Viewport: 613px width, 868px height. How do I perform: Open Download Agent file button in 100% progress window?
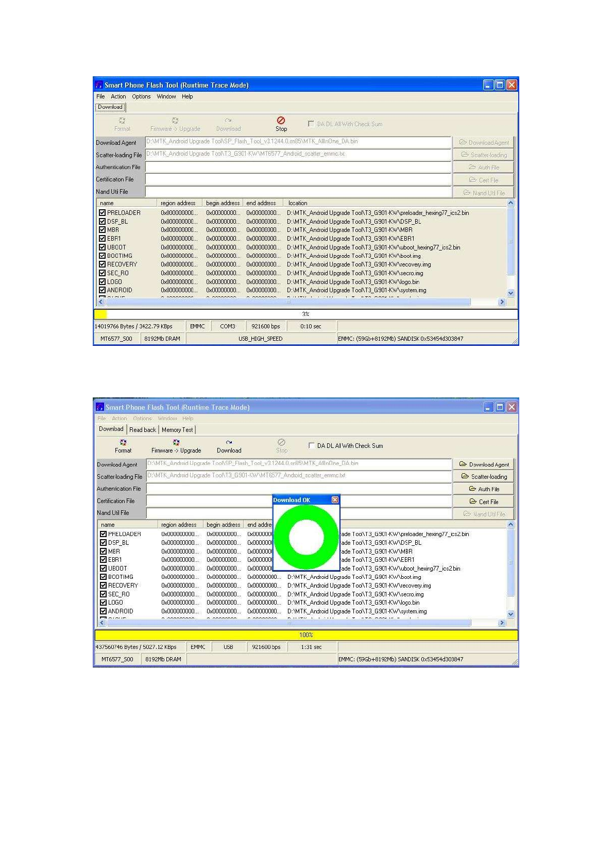pyautogui.click(x=484, y=464)
